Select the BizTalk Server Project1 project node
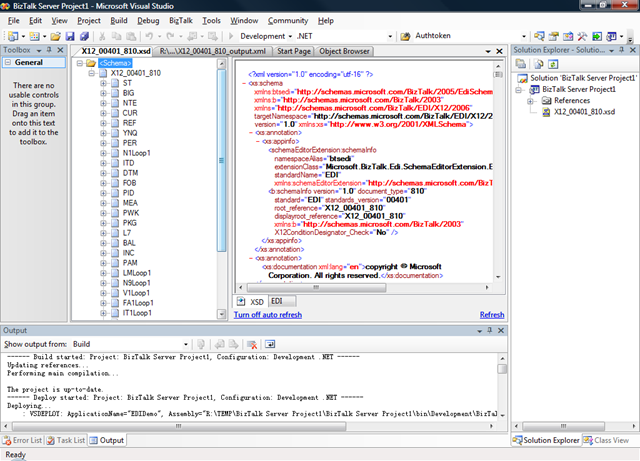The height and width of the screenshot is (461, 640). [579, 89]
